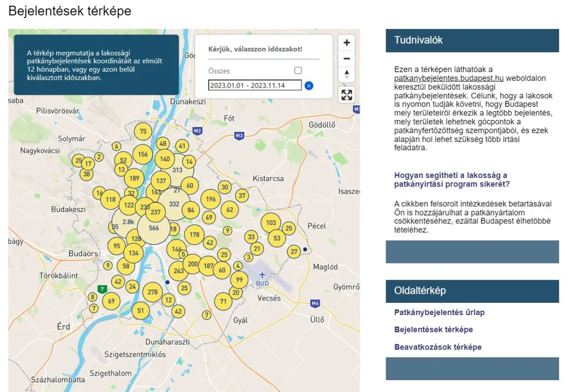
Task: Click the 566 reports cluster
Action: pyautogui.click(x=154, y=228)
